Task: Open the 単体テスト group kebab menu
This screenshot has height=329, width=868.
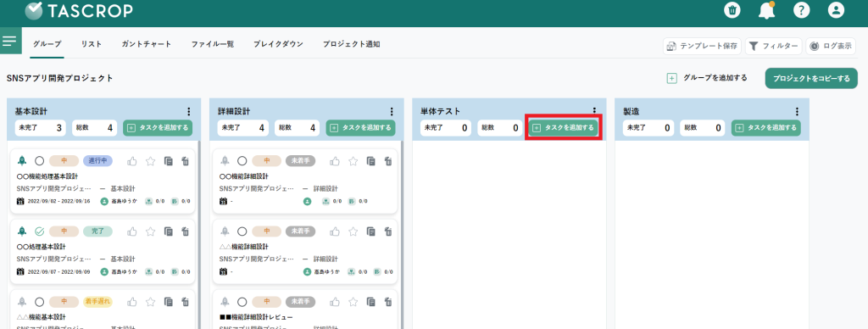Action: (x=594, y=110)
